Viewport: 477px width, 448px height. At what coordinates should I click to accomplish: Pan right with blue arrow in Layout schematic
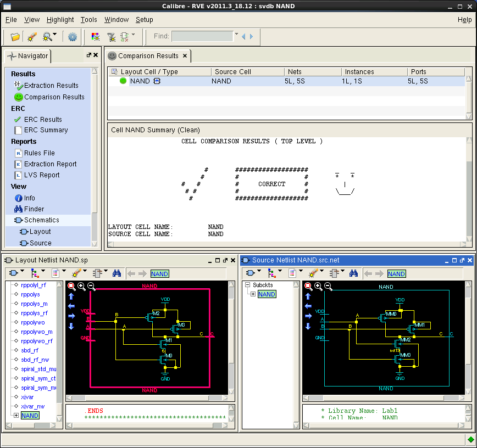[x=71, y=316]
